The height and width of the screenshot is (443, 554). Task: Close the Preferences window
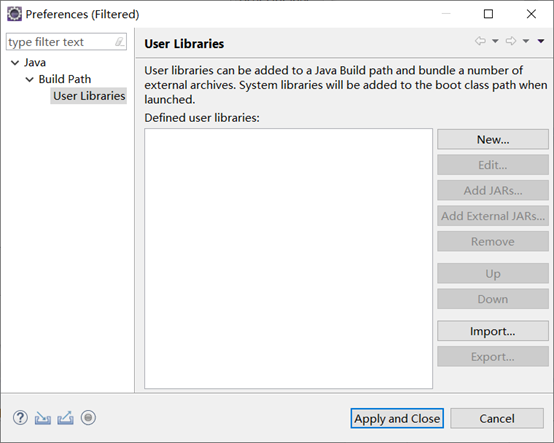click(531, 14)
